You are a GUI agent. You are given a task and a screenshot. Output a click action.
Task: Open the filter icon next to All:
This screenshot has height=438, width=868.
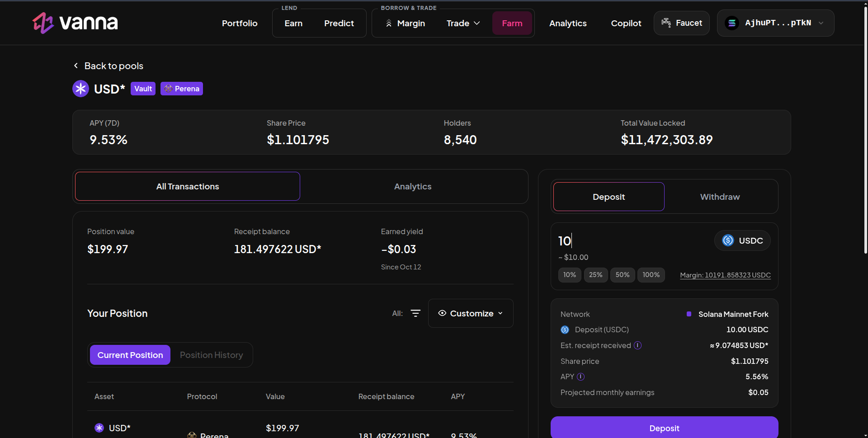(x=415, y=313)
